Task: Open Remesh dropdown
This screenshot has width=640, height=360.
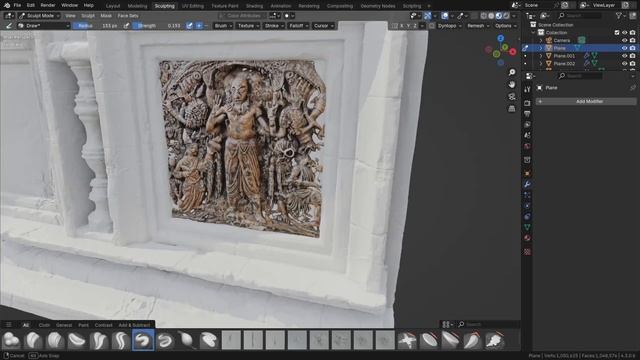Action: (478, 26)
